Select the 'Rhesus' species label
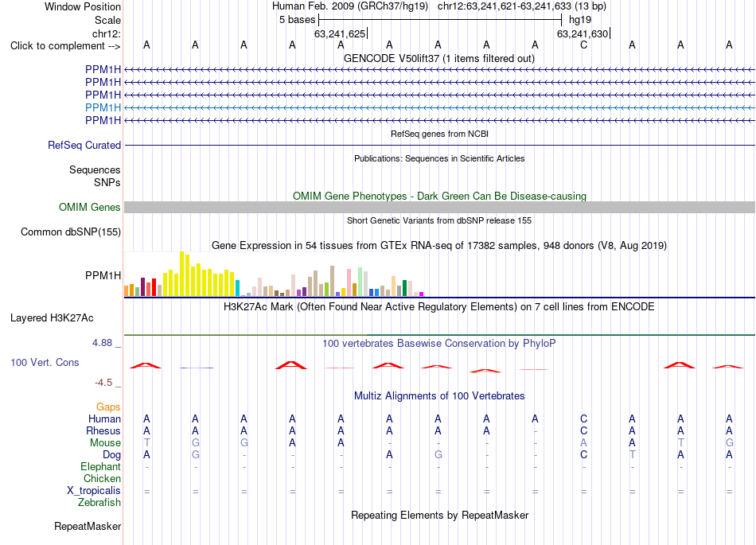This screenshot has width=756, height=545. (x=103, y=430)
